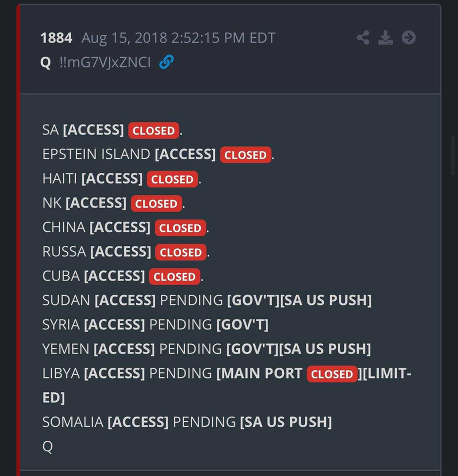Click the CLOSED badge beside RUSSA
The width and height of the screenshot is (458, 476).
[x=181, y=252]
